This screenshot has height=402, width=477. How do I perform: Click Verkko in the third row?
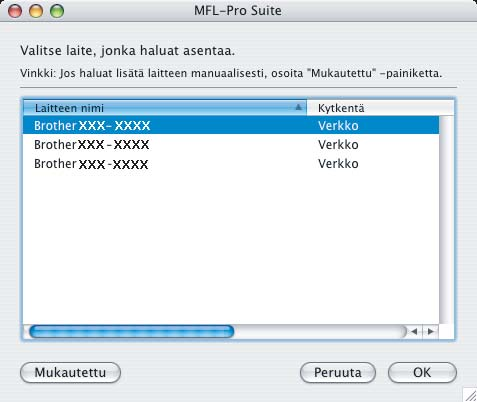coord(338,164)
